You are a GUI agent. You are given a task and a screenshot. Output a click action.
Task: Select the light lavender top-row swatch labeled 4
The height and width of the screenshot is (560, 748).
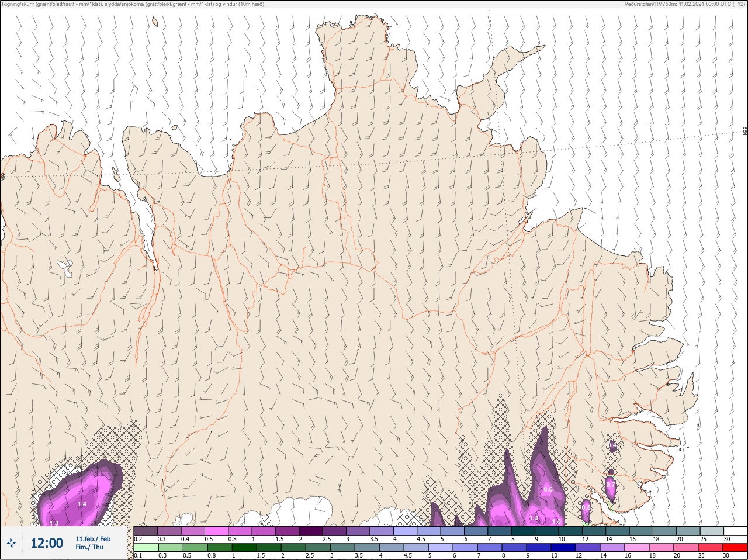coord(405,531)
